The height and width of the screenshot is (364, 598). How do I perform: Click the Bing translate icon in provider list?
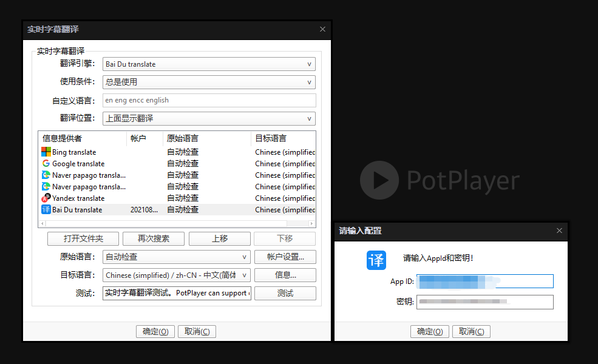tap(46, 152)
